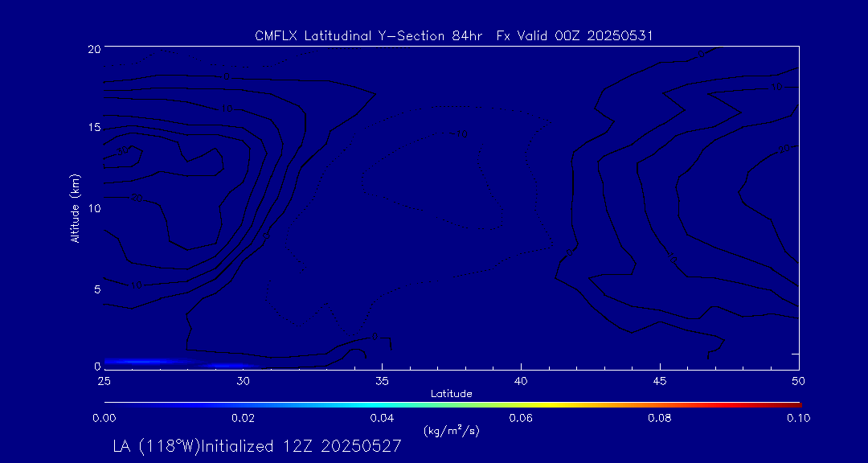Screen dimensions: 868x463
Task: Click the Altitude (km) axis label
Action: (x=75, y=207)
